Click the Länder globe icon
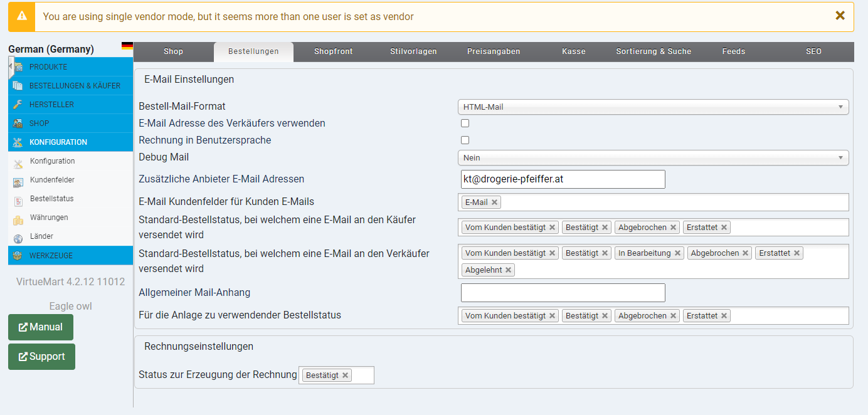 (x=18, y=237)
